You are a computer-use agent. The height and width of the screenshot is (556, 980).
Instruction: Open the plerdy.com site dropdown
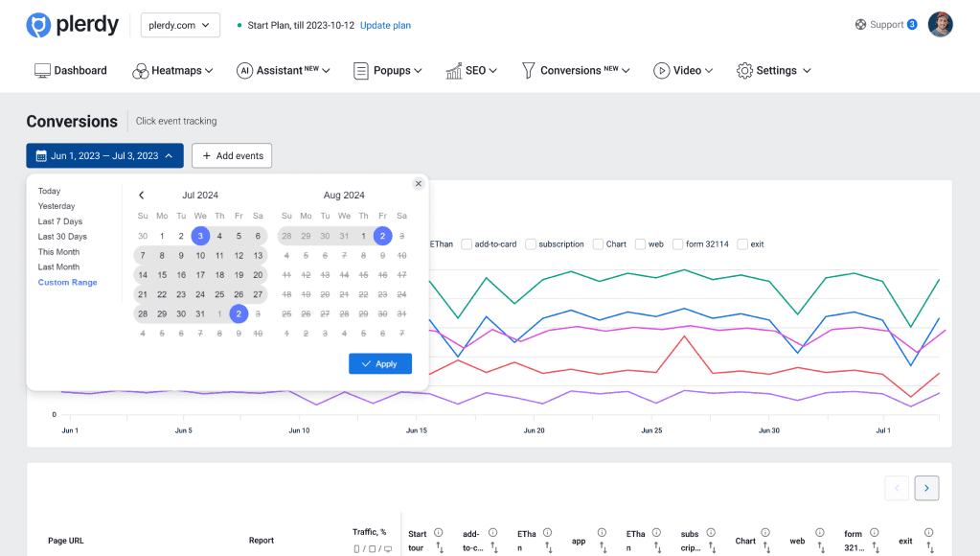click(x=180, y=25)
